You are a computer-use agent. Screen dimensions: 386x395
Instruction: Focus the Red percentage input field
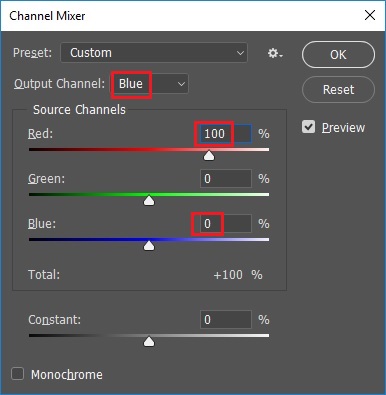point(226,134)
